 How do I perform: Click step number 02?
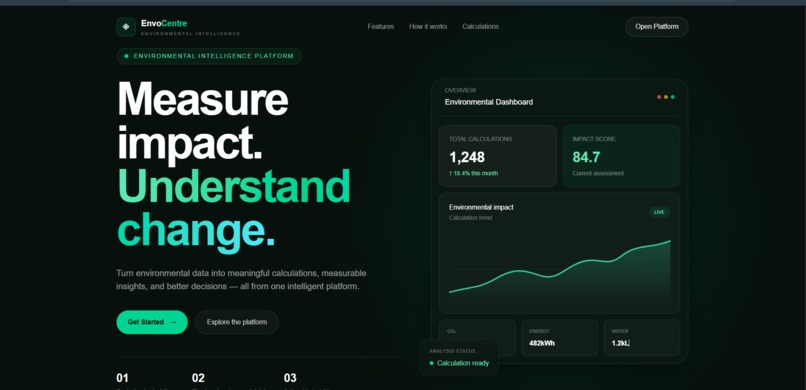coord(198,378)
